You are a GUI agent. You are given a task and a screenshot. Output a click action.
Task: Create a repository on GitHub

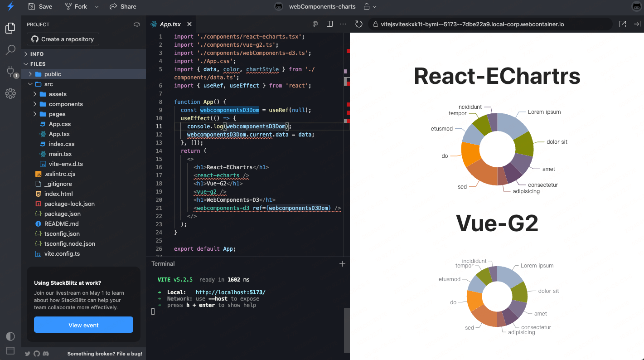tap(63, 39)
